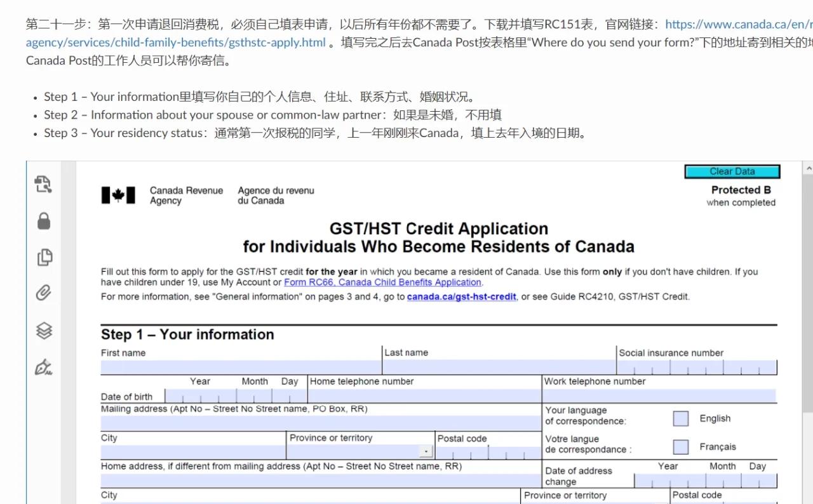This screenshot has width=813, height=504.
Task: Open the Province or territory dropdown
Action: pyautogui.click(x=426, y=452)
